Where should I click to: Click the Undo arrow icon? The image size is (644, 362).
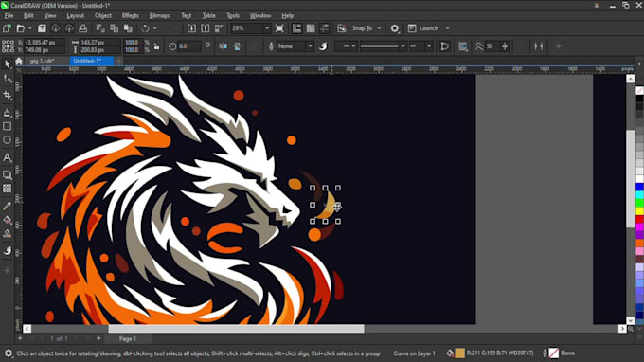146,28
